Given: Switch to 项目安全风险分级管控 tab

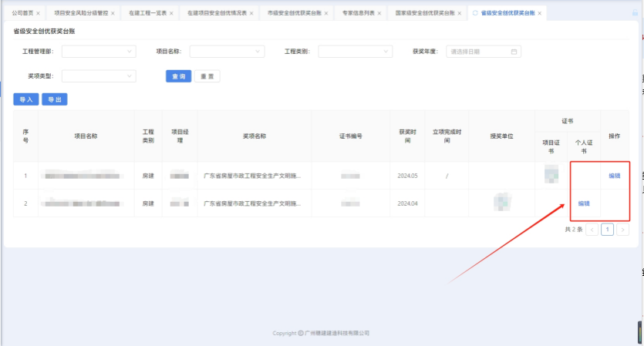Looking at the screenshot, I should tap(81, 14).
